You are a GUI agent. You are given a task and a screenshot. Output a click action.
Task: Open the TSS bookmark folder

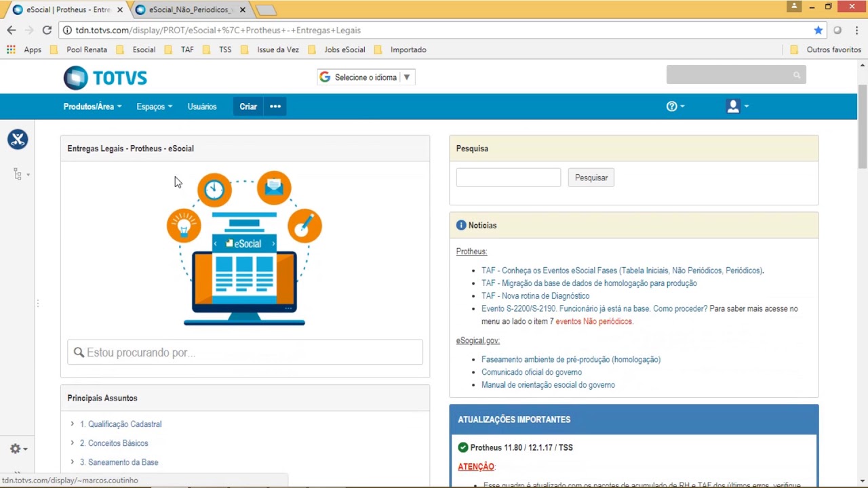tap(217, 49)
